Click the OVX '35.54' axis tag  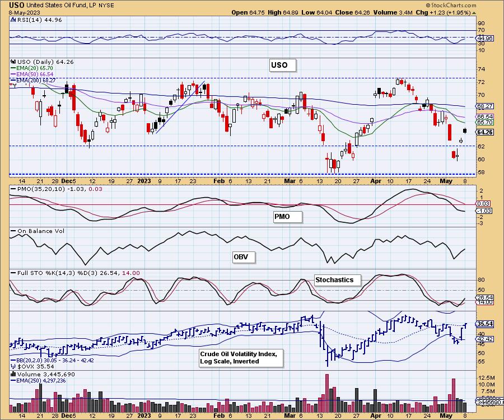(x=486, y=324)
